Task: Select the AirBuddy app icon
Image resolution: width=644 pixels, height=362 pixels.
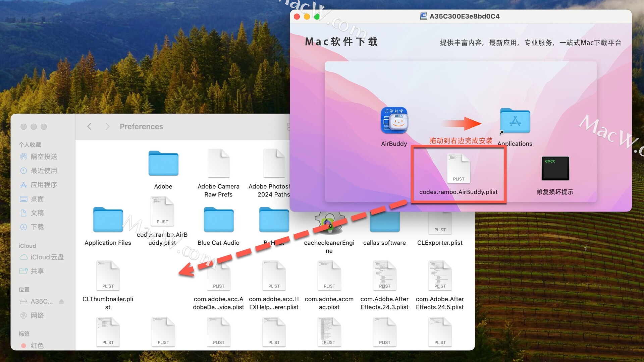Action: [x=394, y=120]
